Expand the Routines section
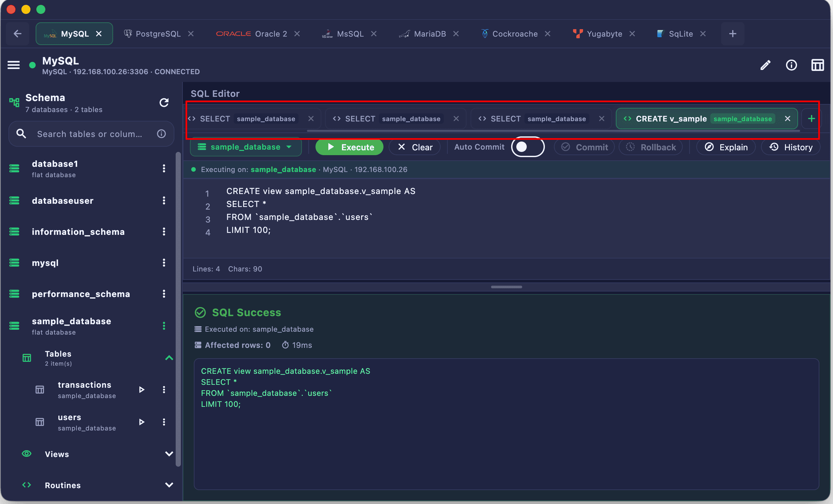This screenshot has width=833, height=504. pos(169,485)
